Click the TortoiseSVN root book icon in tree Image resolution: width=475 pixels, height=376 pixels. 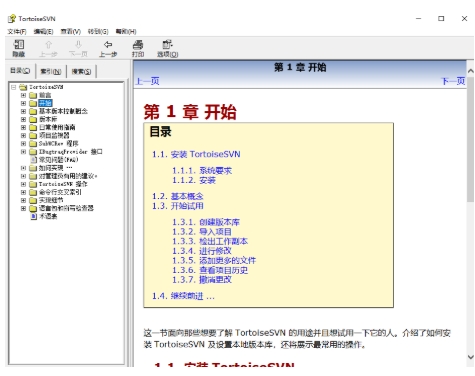tap(23, 87)
